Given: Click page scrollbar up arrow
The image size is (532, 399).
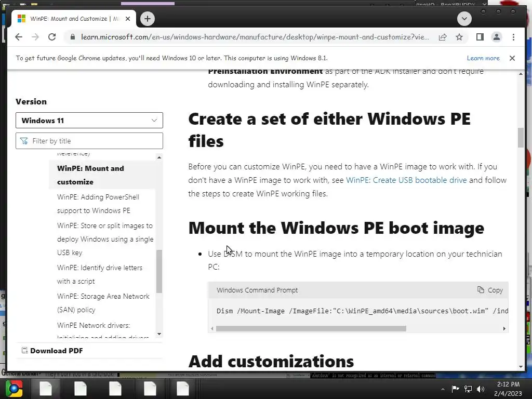Looking at the screenshot, I should [521, 74].
